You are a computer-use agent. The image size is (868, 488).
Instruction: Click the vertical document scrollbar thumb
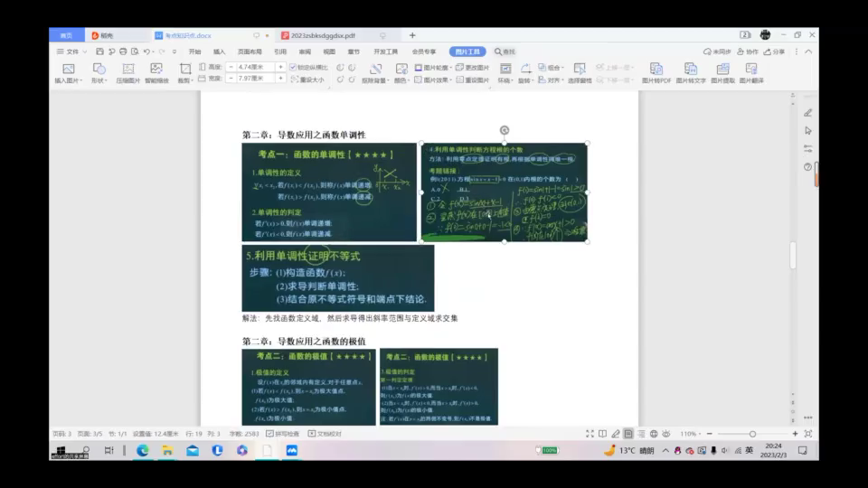[793, 255]
